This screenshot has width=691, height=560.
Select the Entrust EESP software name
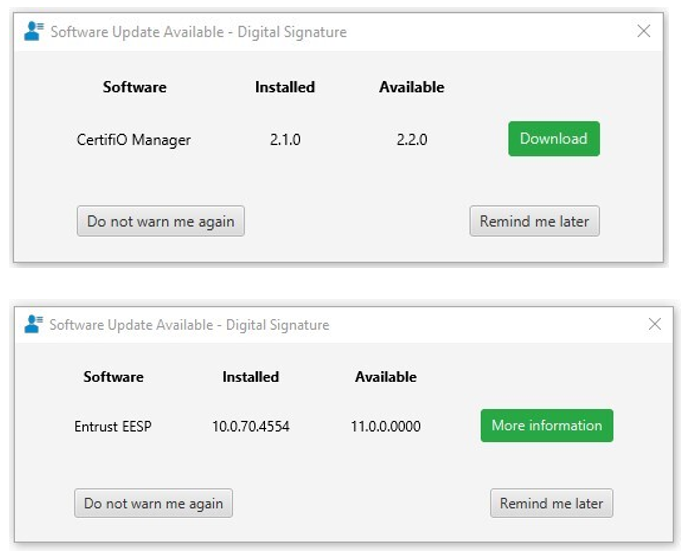113,426
